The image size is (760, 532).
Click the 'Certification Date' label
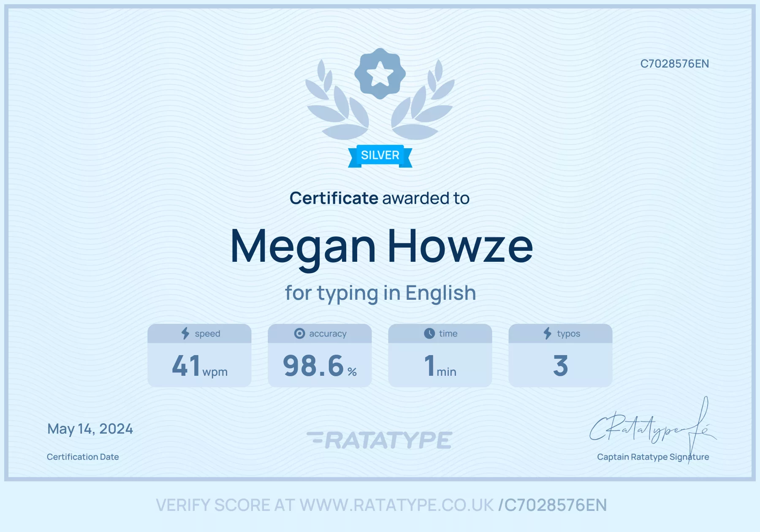pyautogui.click(x=83, y=457)
